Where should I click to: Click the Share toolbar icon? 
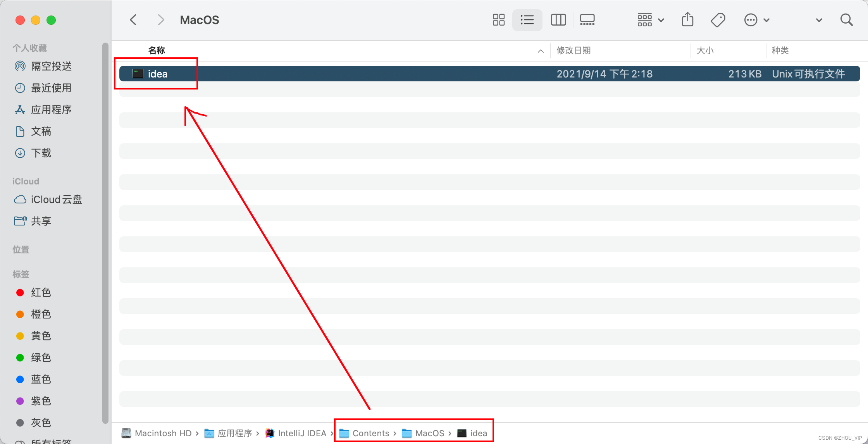pos(687,20)
